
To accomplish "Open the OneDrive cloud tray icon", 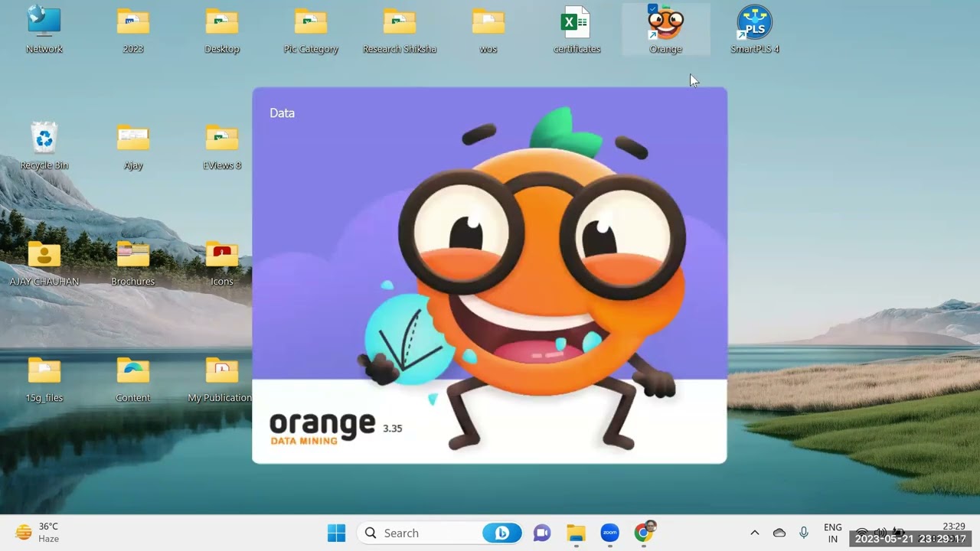I will 779,533.
